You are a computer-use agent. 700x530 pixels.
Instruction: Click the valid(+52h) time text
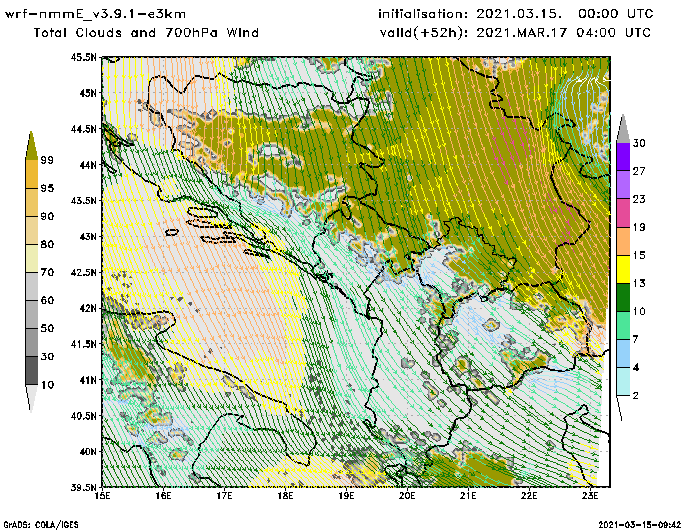(515, 33)
